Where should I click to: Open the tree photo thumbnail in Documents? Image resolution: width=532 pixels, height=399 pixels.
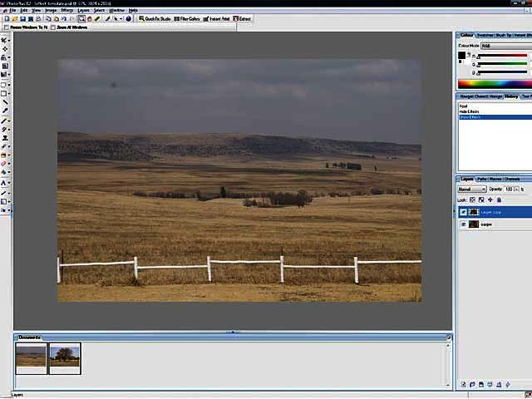pyautogui.click(x=65, y=357)
